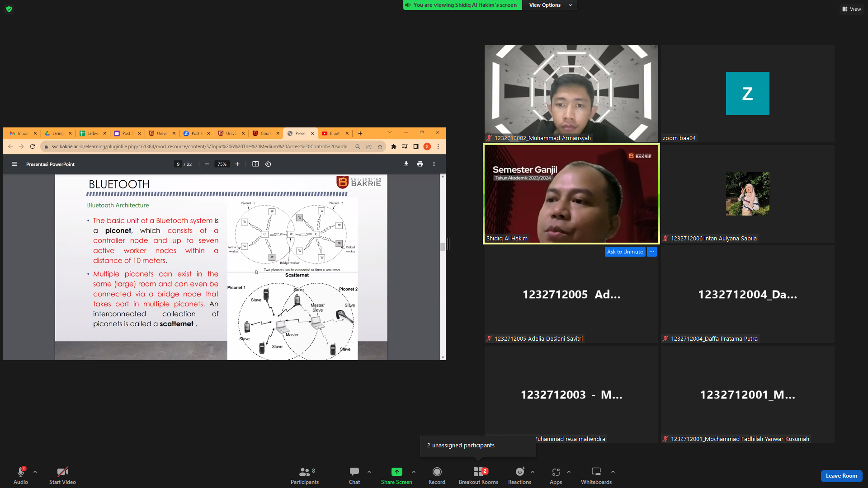868x488 pixels.
Task: Expand audio settings arrow next to Audio
Action: (35, 472)
